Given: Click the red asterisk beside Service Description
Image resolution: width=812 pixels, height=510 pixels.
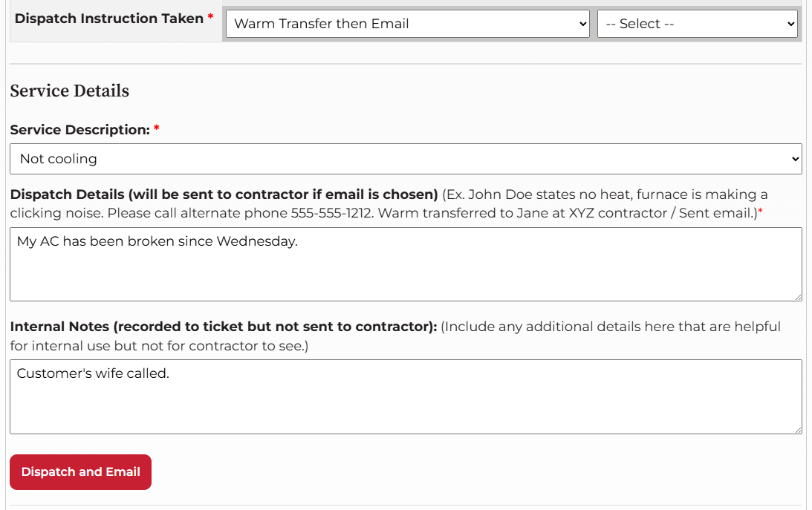Looking at the screenshot, I should [x=157, y=130].
